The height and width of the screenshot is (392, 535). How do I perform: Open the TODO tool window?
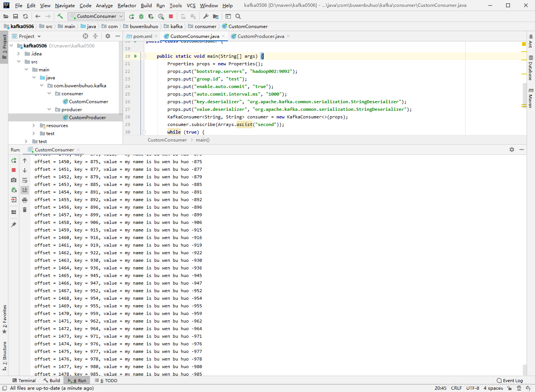[x=106, y=380]
